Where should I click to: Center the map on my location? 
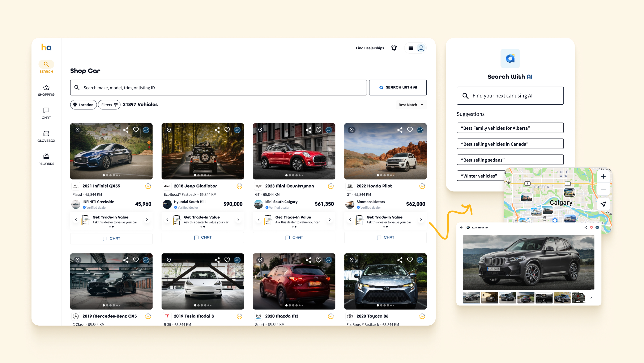(x=603, y=204)
